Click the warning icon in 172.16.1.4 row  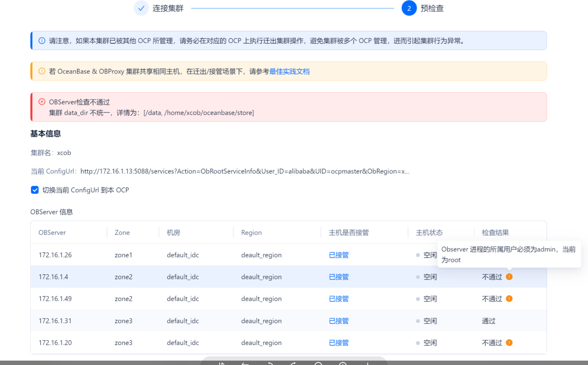[x=509, y=277]
